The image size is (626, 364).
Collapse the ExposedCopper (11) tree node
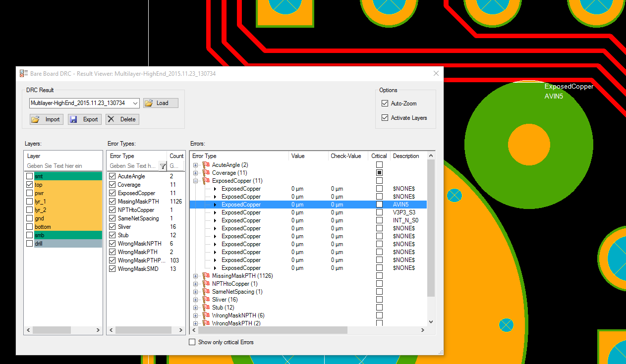click(x=196, y=181)
